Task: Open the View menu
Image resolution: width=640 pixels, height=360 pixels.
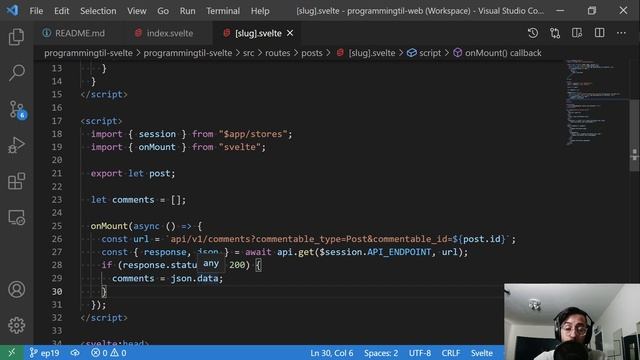Action: (x=137, y=11)
